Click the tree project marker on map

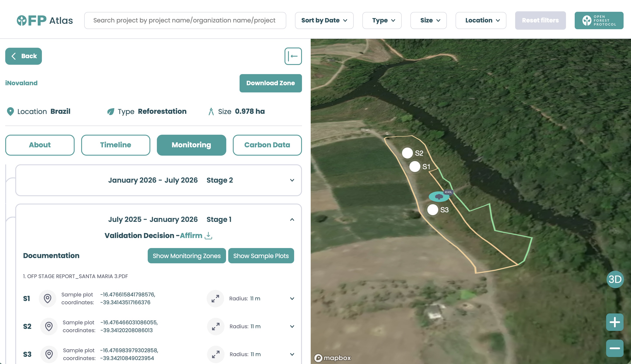[439, 197]
